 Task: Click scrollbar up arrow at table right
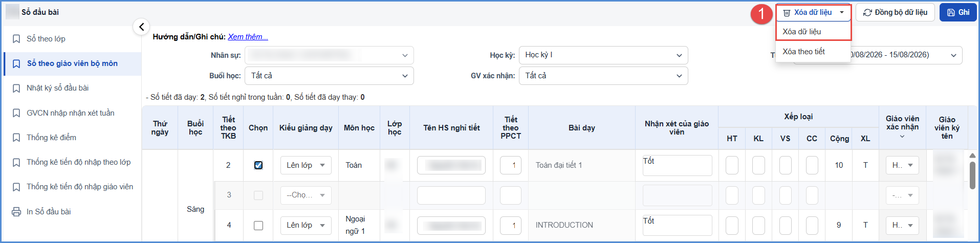[x=972, y=156]
